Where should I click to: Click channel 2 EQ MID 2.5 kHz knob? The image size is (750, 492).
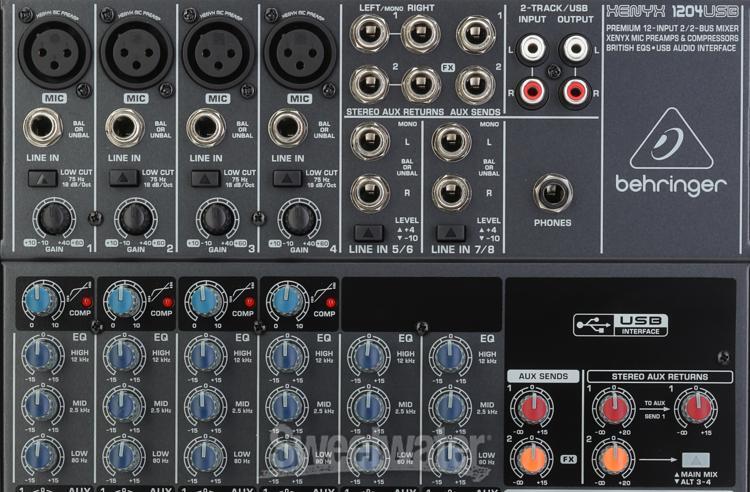124,405
